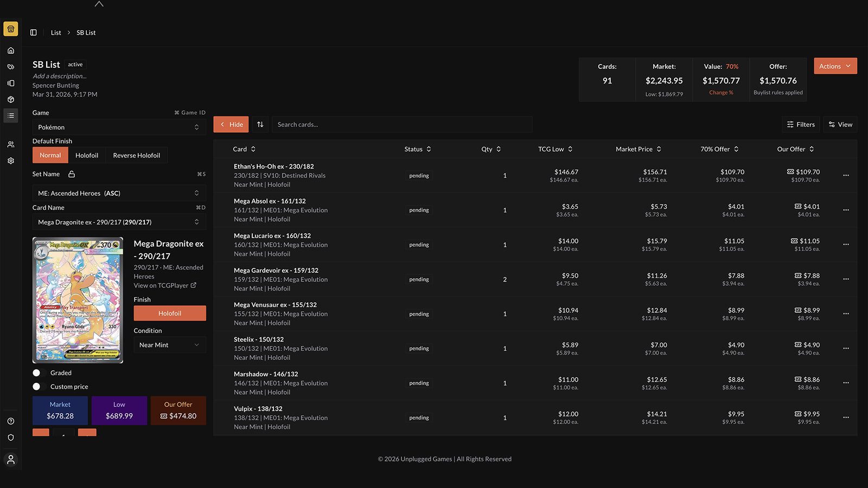Open the Condition dropdown showing Near Mint
Screen dimensions: 868x488
point(170,345)
